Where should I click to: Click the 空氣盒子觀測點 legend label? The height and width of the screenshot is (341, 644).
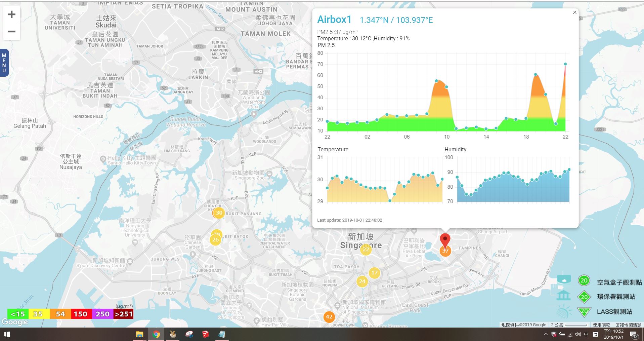(619, 282)
